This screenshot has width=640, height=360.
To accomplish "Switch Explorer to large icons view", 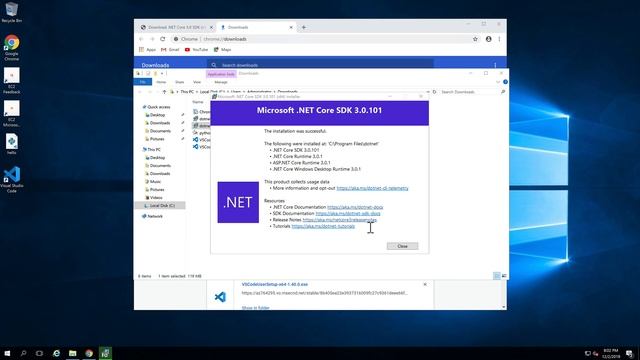I will [504, 276].
